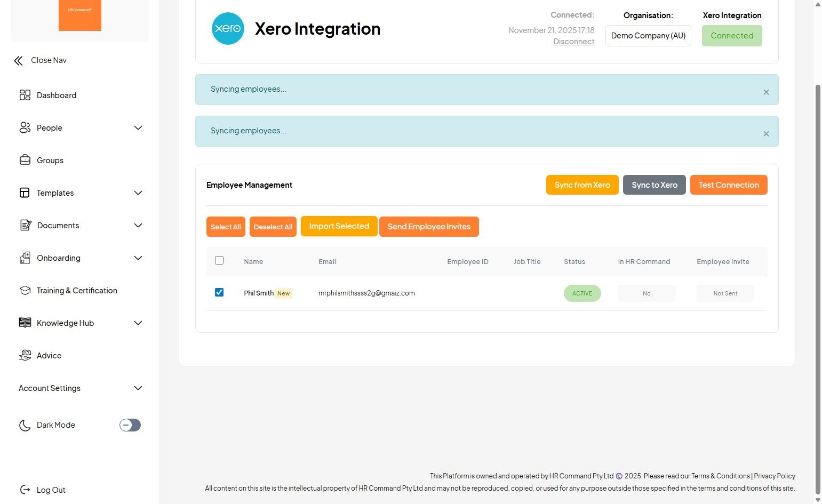The image size is (822, 504).
Task: Click the Employee Management heading
Action: point(249,185)
